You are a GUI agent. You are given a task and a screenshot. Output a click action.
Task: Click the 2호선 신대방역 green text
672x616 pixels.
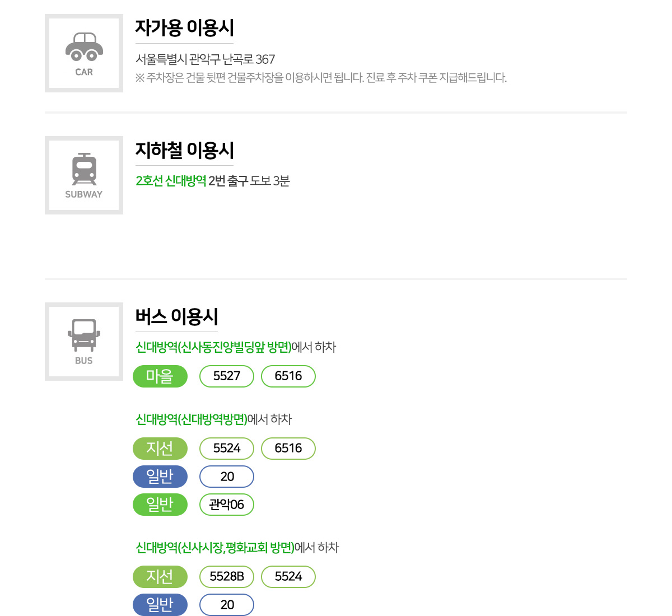[x=171, y=181]
